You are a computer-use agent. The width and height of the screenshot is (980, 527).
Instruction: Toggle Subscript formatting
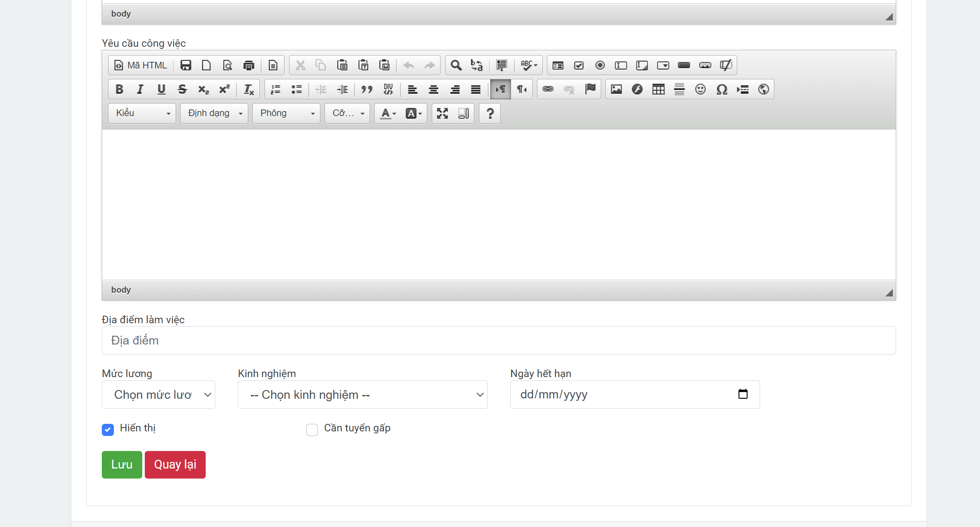point(204,89)
